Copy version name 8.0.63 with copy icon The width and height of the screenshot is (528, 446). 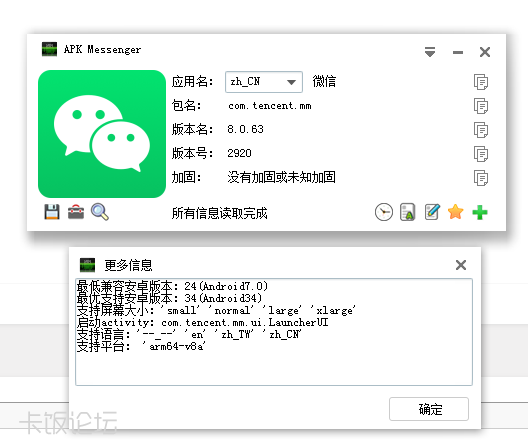click(481, 130)
